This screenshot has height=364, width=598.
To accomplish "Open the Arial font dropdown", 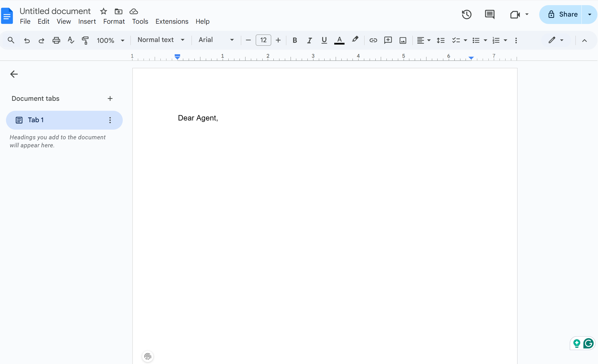I will point(216,40).
